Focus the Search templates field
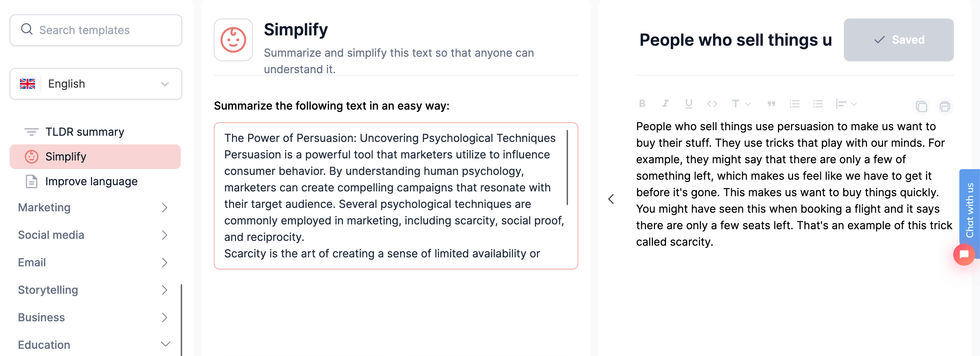Screen dimensions: 980x356 (96, 30)
